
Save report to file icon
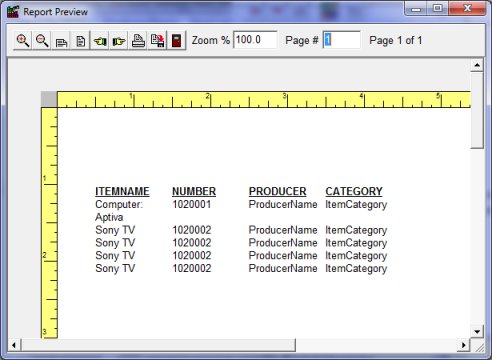157,41
